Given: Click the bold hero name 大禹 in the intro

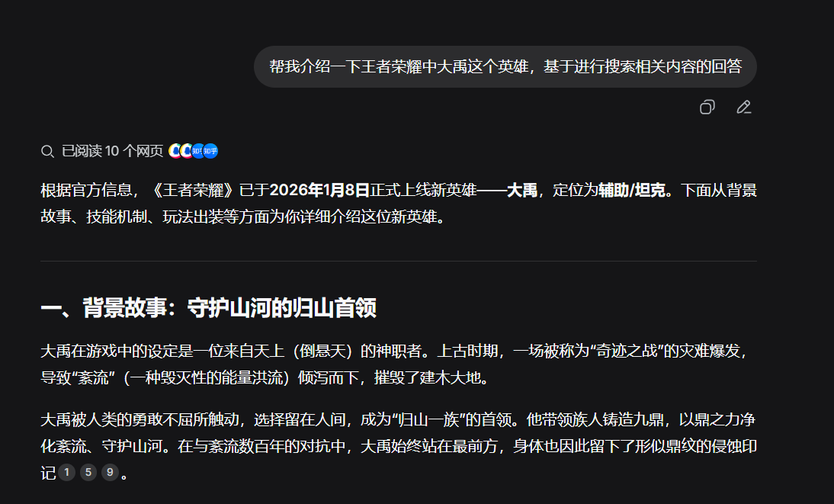Looking at the screenshot, I should tap(521, 191).
